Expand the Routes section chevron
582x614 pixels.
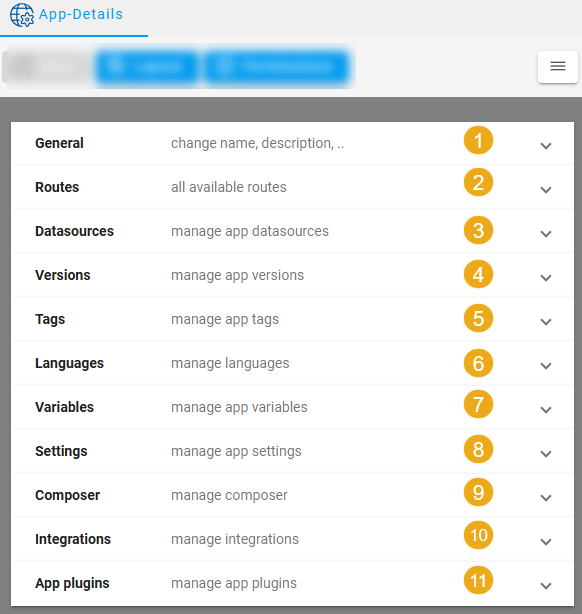[546, 190]
